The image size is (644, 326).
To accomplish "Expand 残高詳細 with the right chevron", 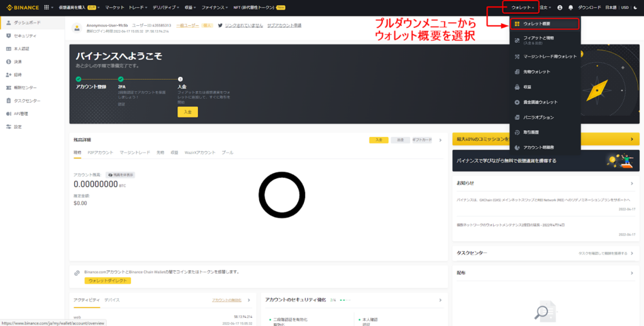I will coord(440,140).
